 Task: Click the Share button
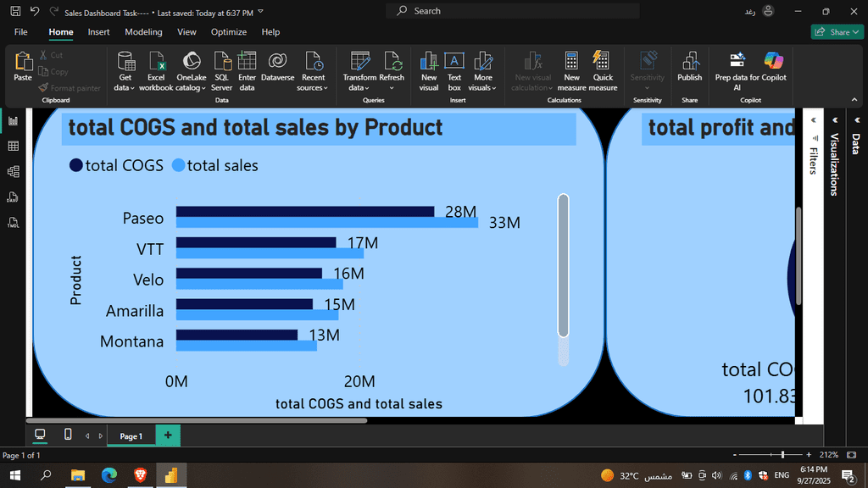tap(837, 32)
